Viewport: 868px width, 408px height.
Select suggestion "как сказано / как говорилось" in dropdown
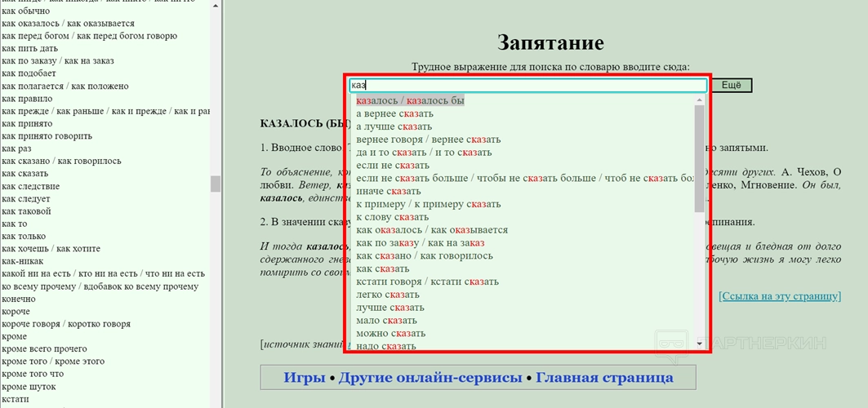coord(425,256)
